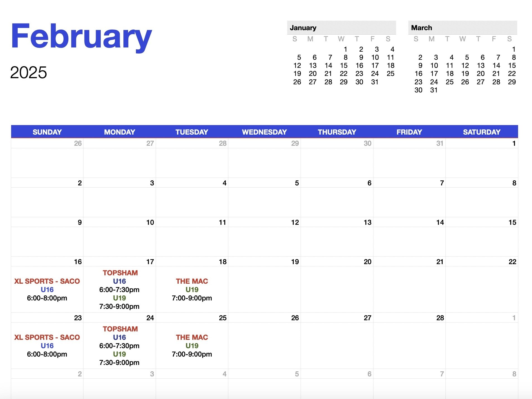The image size is (532, 399).
Task: Select February 9 date number
Action: (80, 223)
